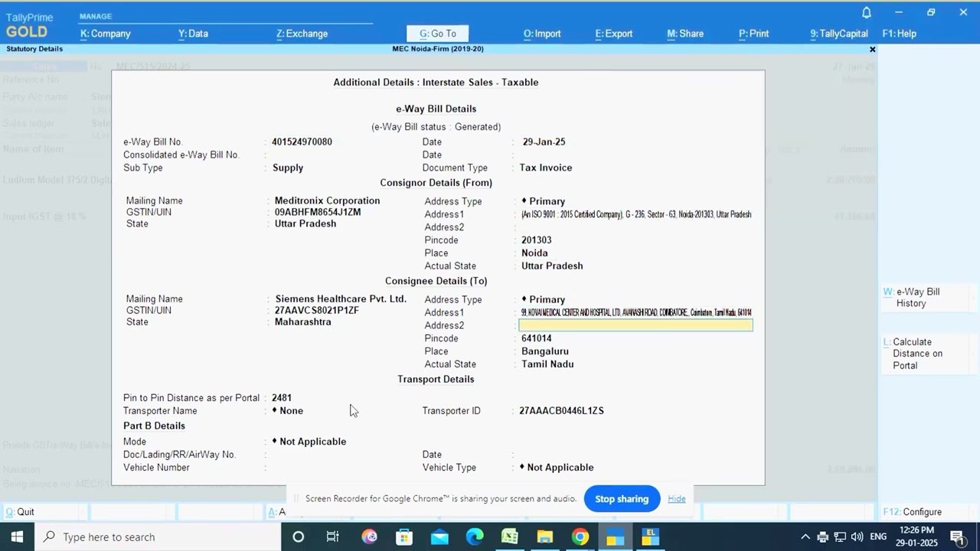
Task: Click printer icon in system tray
Action: (823, 537)
